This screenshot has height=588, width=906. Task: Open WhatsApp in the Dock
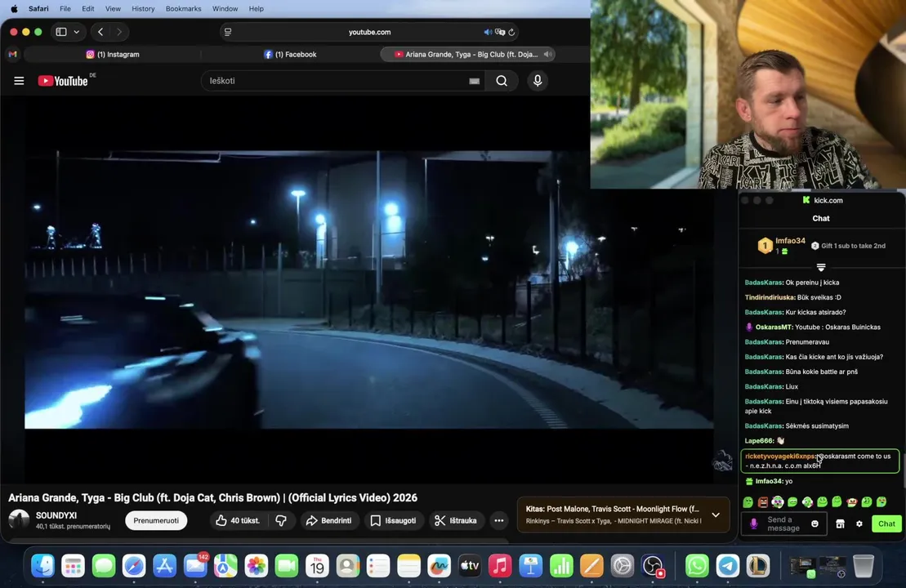[x=697, y=566]
